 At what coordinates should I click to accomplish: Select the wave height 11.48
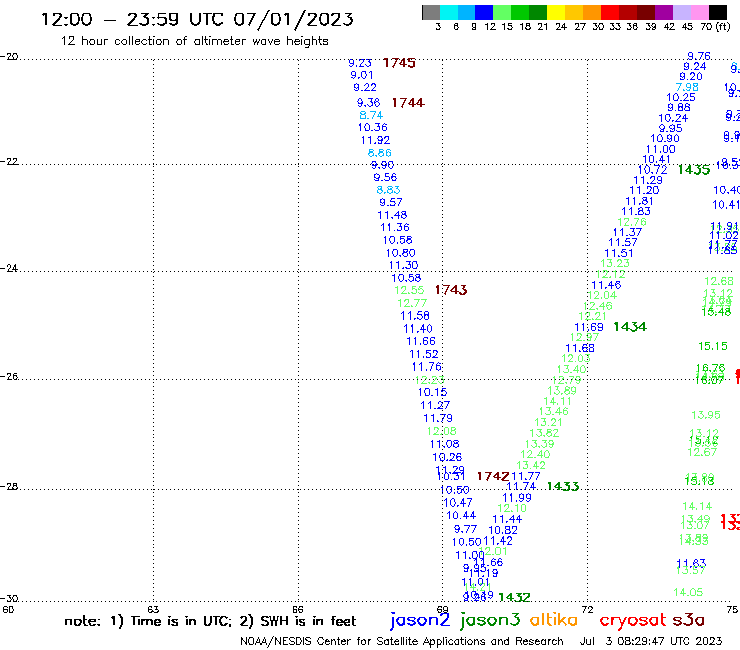coord(392,215)
